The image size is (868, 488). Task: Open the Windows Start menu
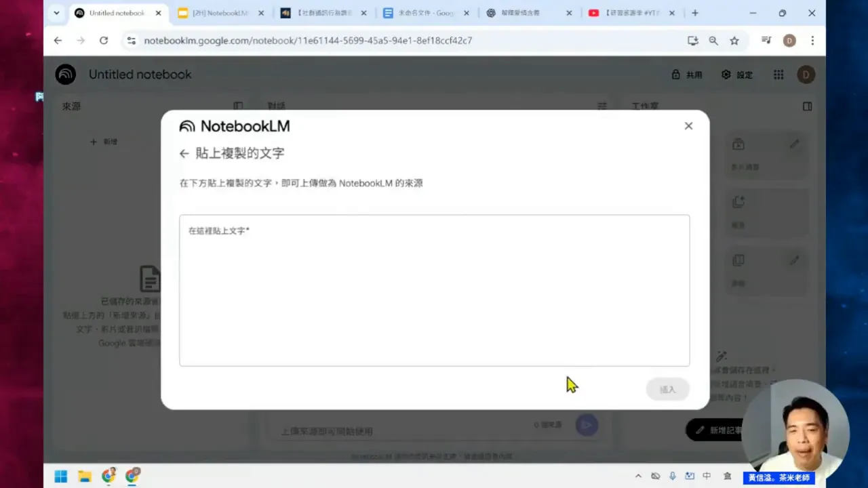61,476
